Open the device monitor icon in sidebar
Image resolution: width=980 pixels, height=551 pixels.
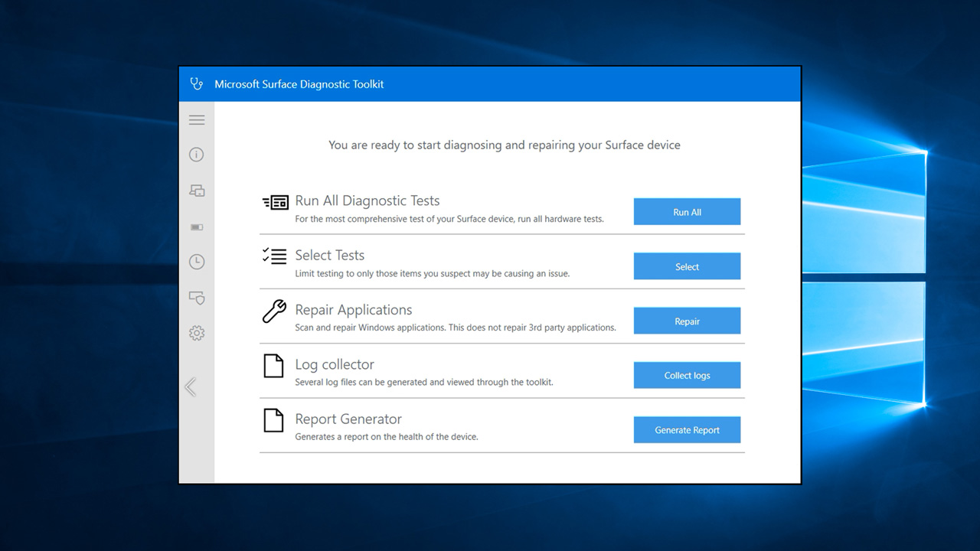pos(197,191)
